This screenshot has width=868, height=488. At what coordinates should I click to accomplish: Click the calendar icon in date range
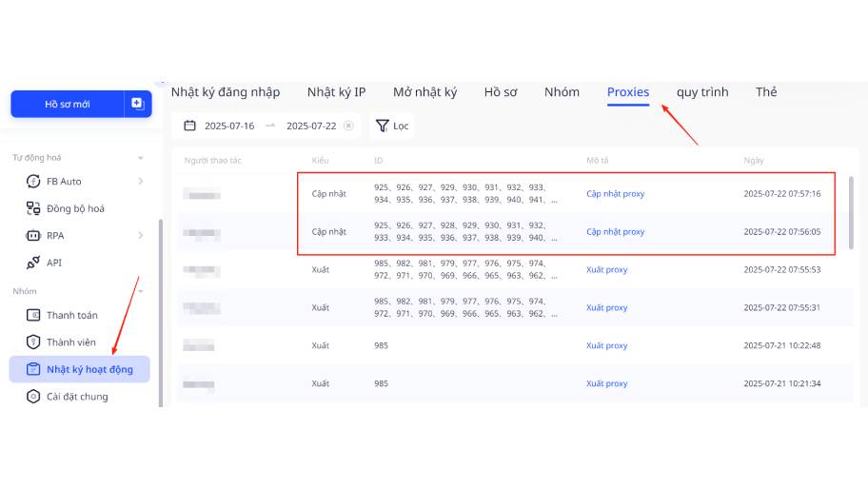pos(190,126)
